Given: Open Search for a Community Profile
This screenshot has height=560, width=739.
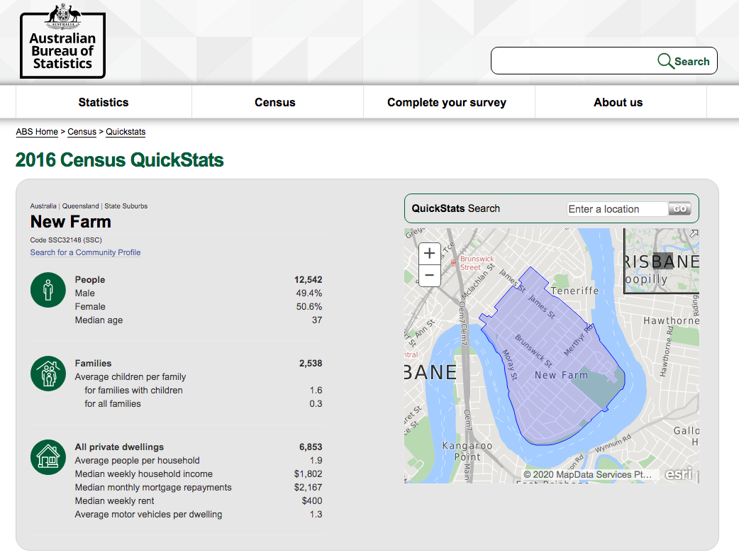Looking at the screenshot, I should coord(85,252).
